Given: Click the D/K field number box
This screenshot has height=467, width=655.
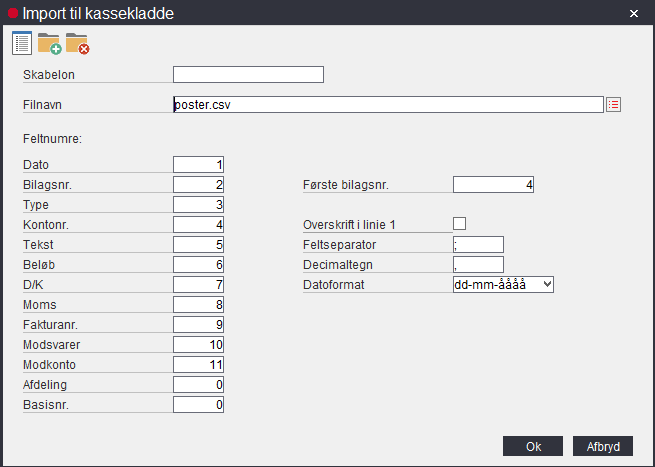Looking at the screenshot, I should point(198,285).
